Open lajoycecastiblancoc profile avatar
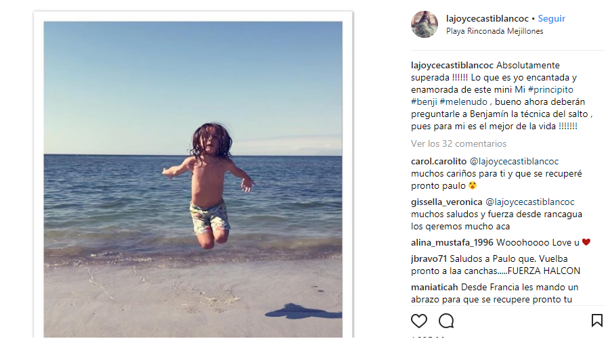This screenshot has width=610, height=364. 424,24
